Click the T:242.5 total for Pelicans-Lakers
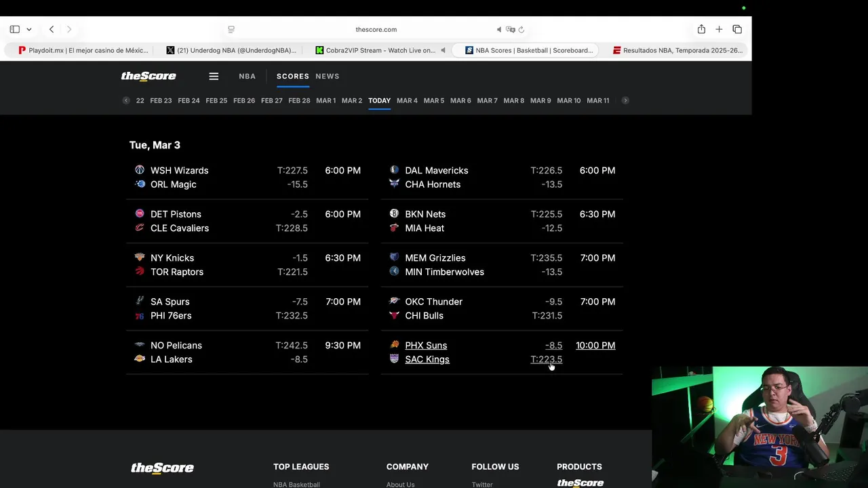The height and width of the screenshot is (488, 868). 292,346
